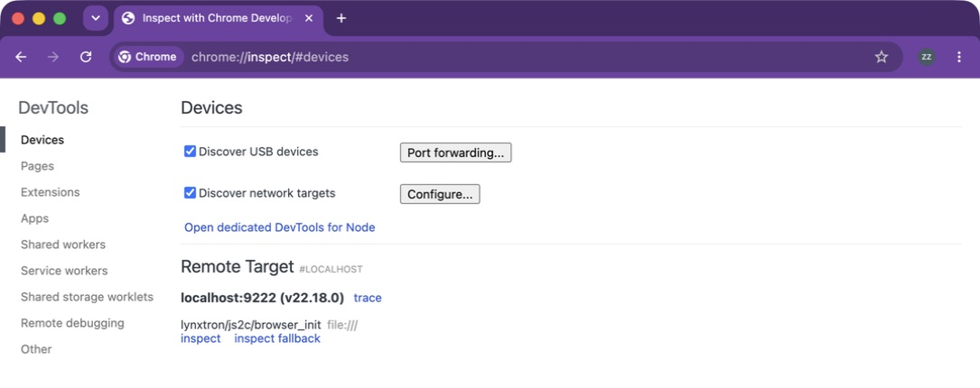
Task: Click the trace link for localhost:9222
Action: click(x=368, y=298)
